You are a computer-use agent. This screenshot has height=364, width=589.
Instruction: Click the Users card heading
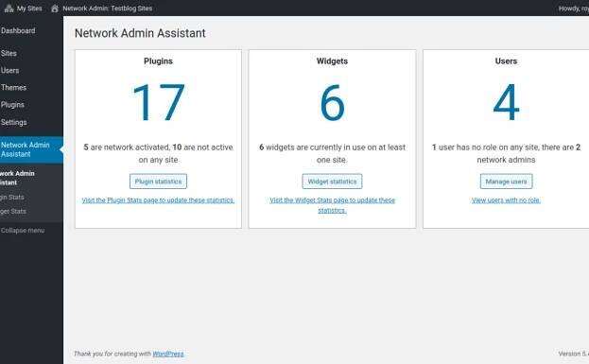pyautogui.click(x=506, y=61)
